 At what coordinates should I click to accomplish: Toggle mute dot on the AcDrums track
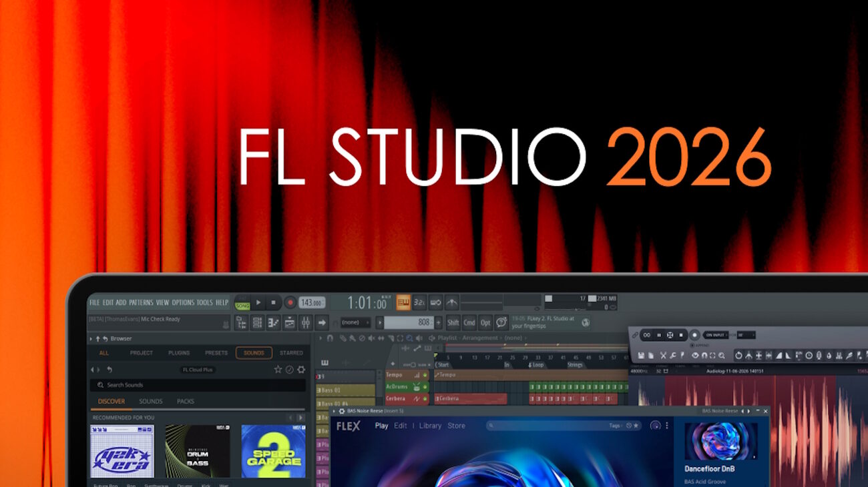coord(425,387)
